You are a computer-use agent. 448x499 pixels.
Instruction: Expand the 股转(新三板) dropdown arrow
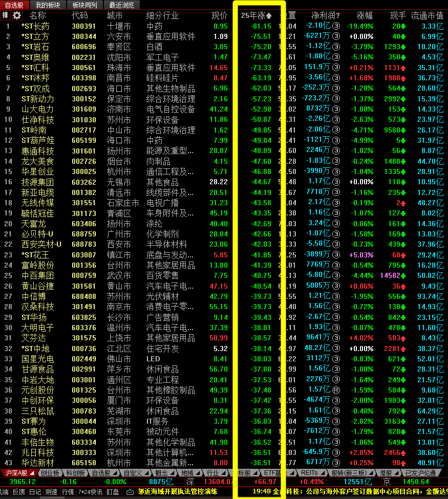pos(371,473)
